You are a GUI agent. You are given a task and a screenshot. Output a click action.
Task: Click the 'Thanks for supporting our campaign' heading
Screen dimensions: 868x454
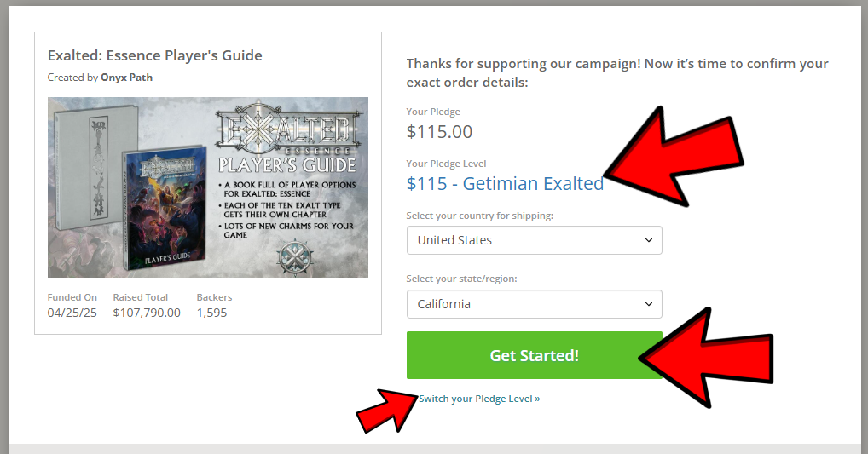point(617,72)
